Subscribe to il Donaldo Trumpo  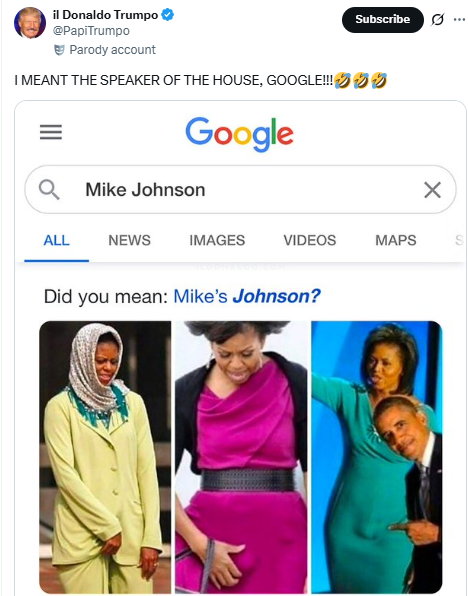[x=382, y=19]
